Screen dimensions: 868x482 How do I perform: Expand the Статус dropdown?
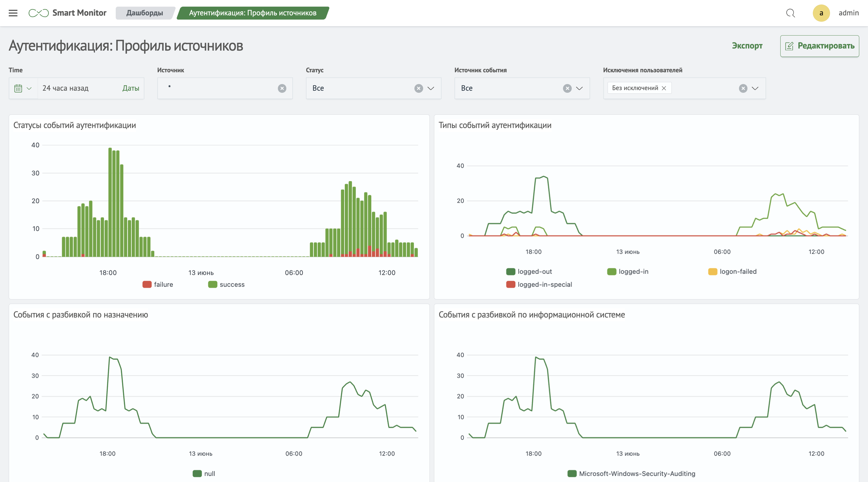(x=431, y=88)
